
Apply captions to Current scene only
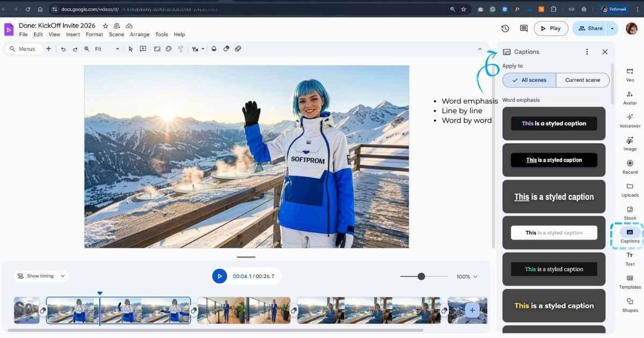(583, 79)
